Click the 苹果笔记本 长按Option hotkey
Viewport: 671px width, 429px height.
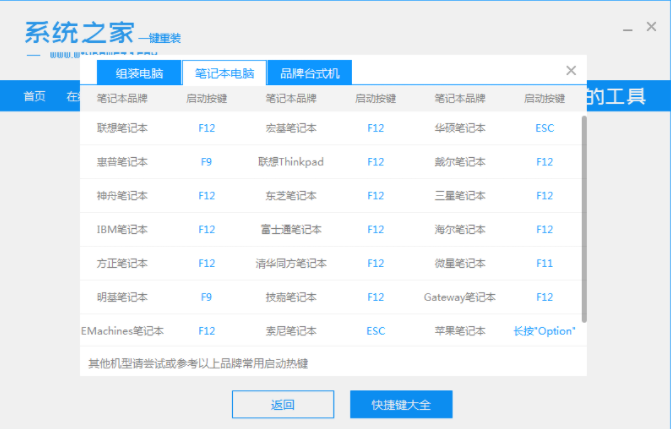(544, 331)
